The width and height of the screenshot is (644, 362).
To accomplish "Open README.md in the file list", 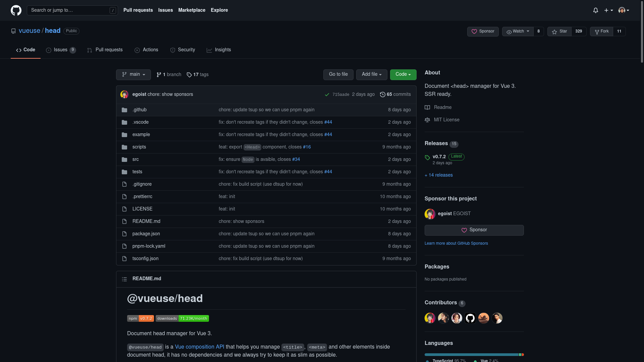I will tap(146, 222).
